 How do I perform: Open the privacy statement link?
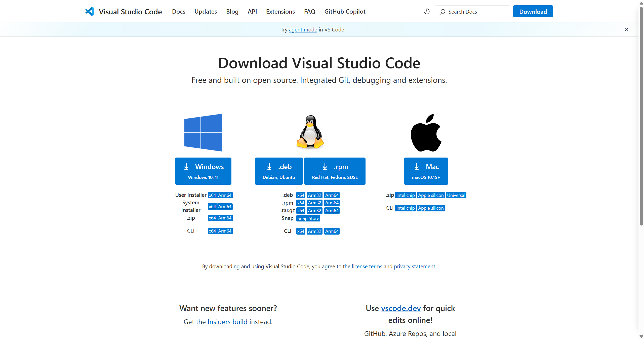click(415, 267)
